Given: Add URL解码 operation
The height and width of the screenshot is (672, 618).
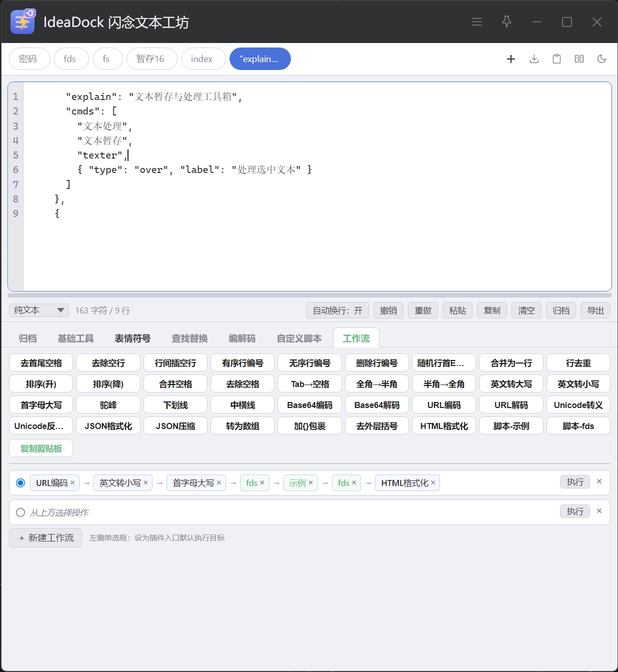Looking at the screenshot, I should tap(511, 405).
